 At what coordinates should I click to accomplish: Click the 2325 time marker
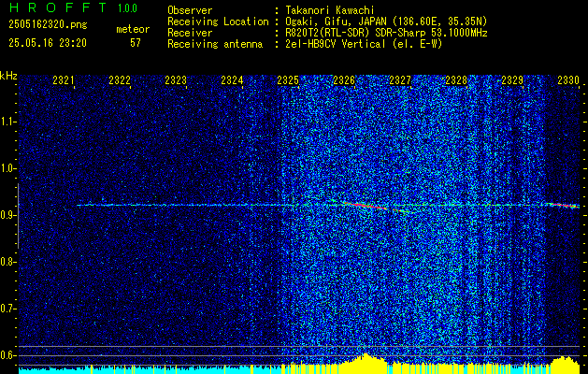(288, 80)
